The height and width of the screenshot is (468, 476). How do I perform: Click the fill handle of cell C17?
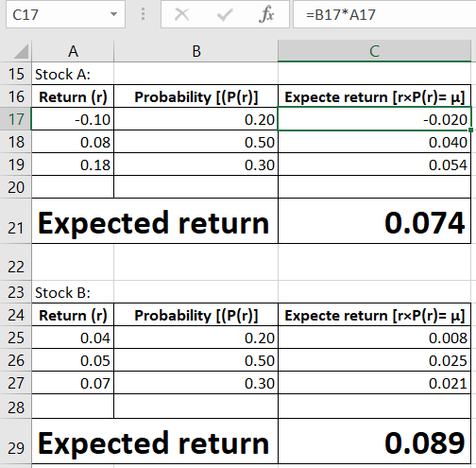470,130
